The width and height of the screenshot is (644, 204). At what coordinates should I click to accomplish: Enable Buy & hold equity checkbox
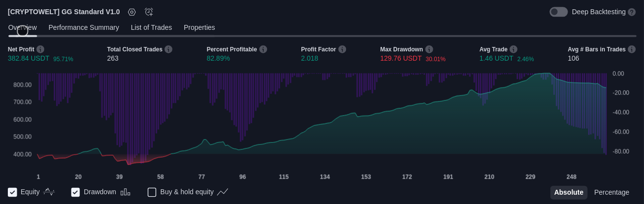pyautogui.click(x=152, y=192)
